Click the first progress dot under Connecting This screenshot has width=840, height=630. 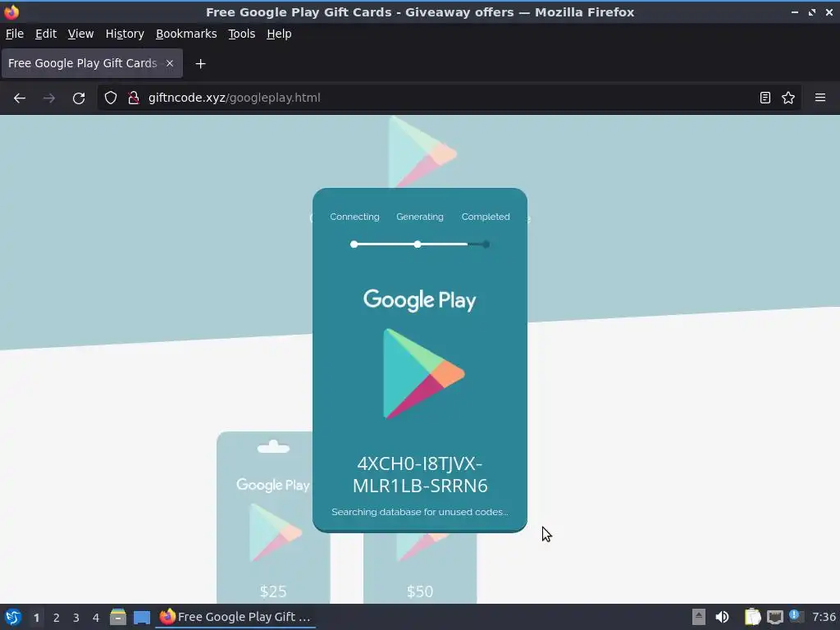coord(354,244)
